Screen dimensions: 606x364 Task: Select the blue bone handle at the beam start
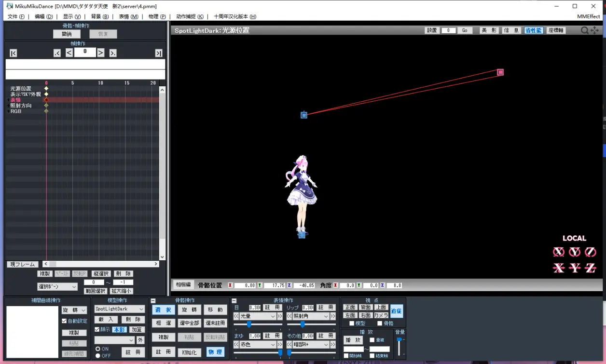(304, 115)
